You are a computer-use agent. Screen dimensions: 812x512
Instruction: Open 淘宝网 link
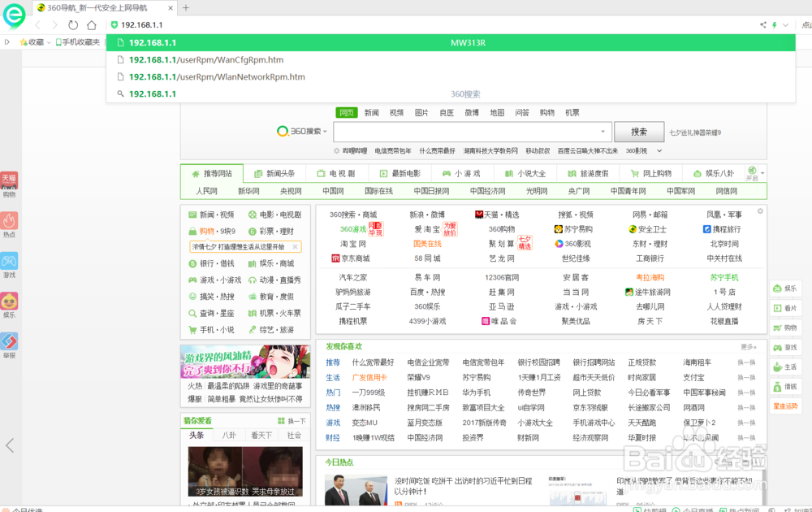[353, 244]
